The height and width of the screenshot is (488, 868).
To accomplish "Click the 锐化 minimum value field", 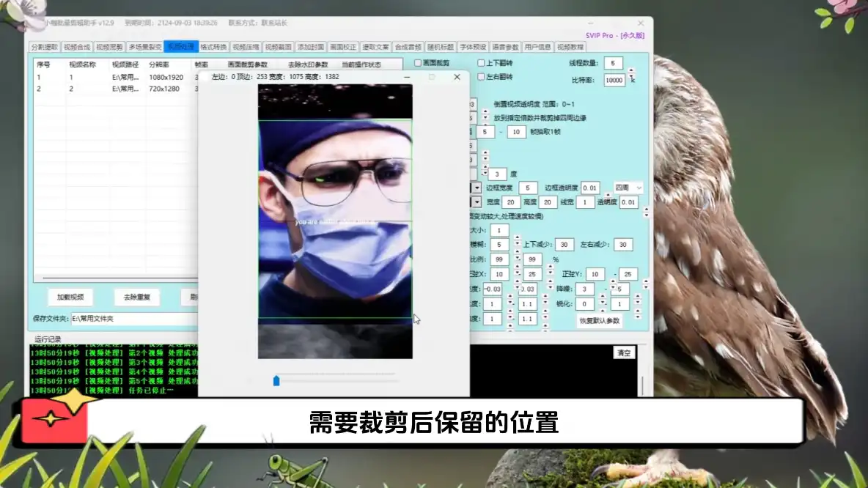I will coord(584,304).
